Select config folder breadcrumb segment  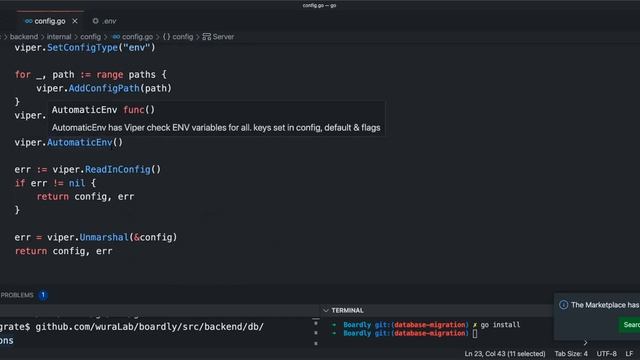90,37
